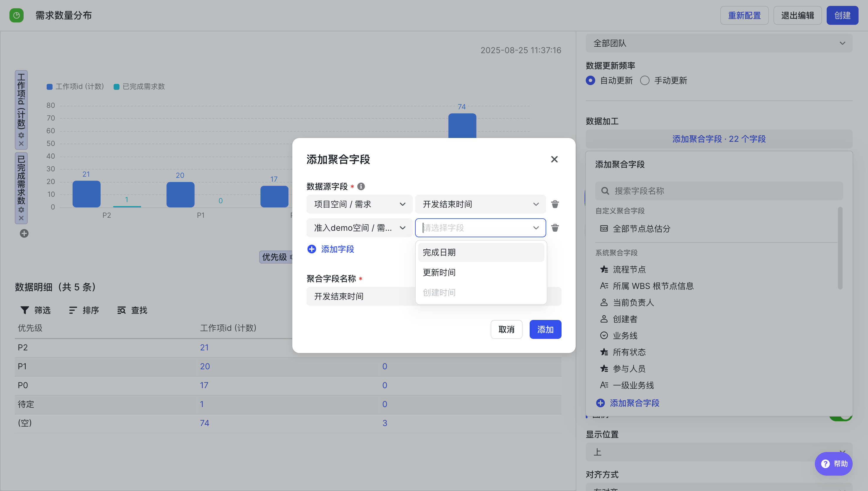Click the magnifier icon in 搜索字段名称 box
Image resolution: width=868 pixels, height=491 pixels.
(x=605, y=191)
